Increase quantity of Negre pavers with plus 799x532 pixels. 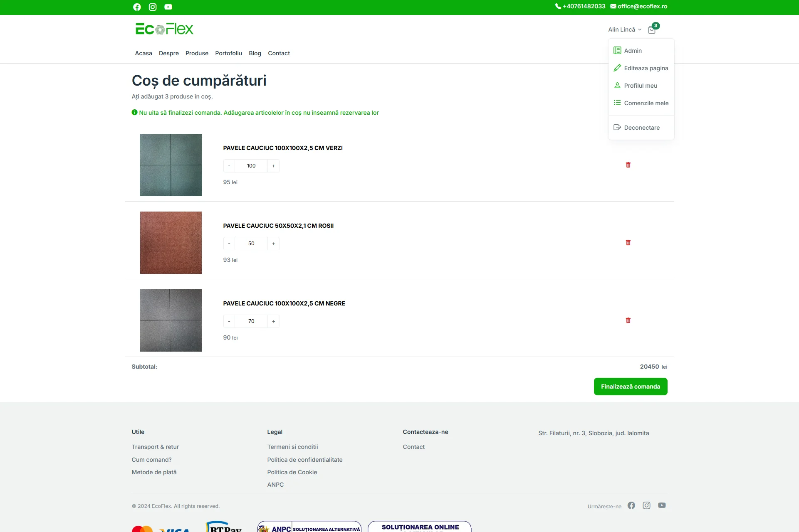click(273, 321)
